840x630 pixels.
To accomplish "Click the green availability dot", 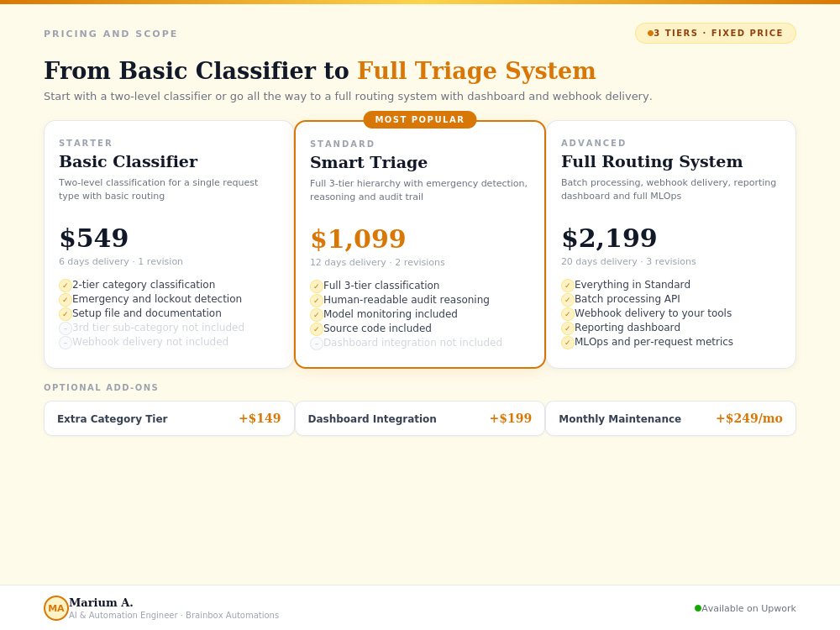I will click(698, 608).
